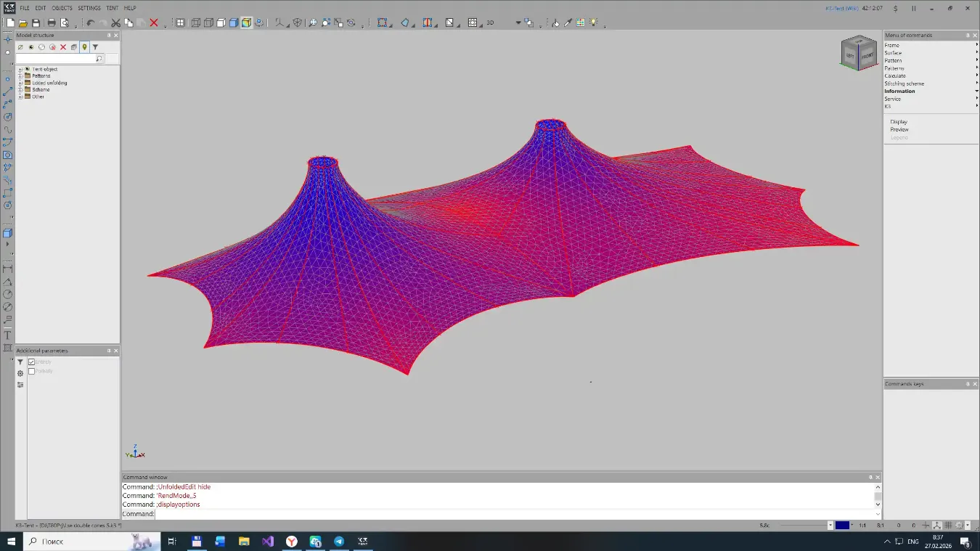
Task: Click the color palette grid icon
Action: coord(581,23)
